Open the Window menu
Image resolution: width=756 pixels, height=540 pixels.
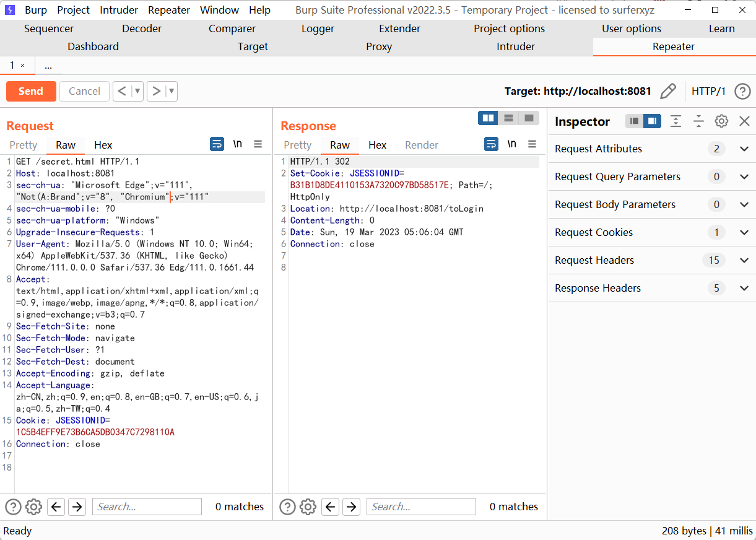(x=219, y=10)
